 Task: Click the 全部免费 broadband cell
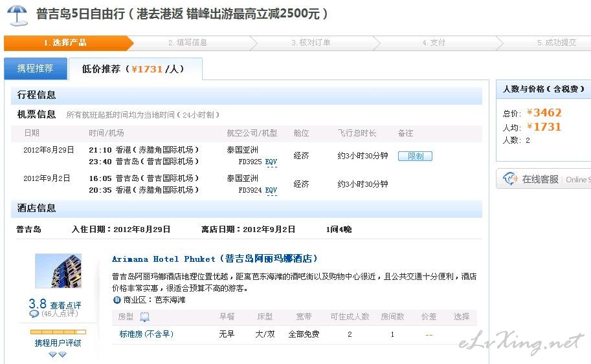pos(304,334)
